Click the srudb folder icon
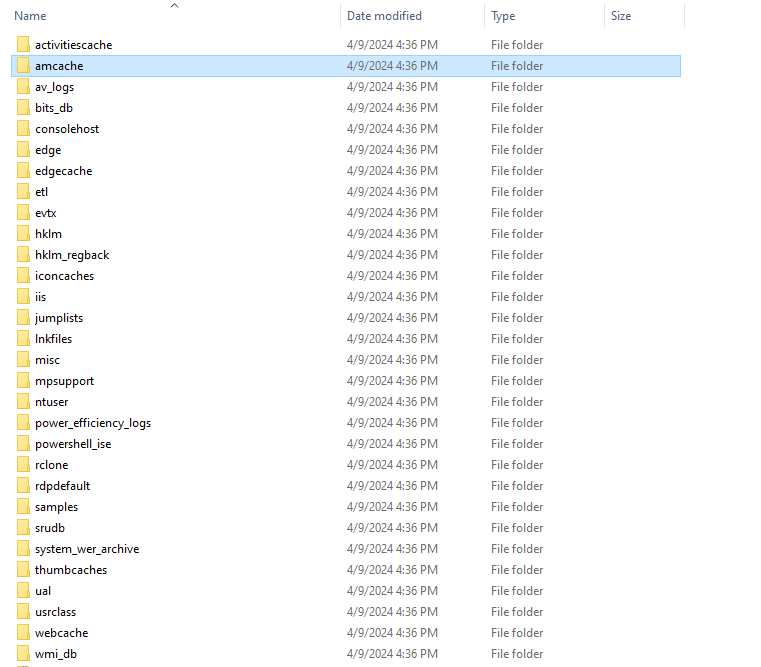Image resolution: width=761 pixels, height=667 pixels. [23, 528]
